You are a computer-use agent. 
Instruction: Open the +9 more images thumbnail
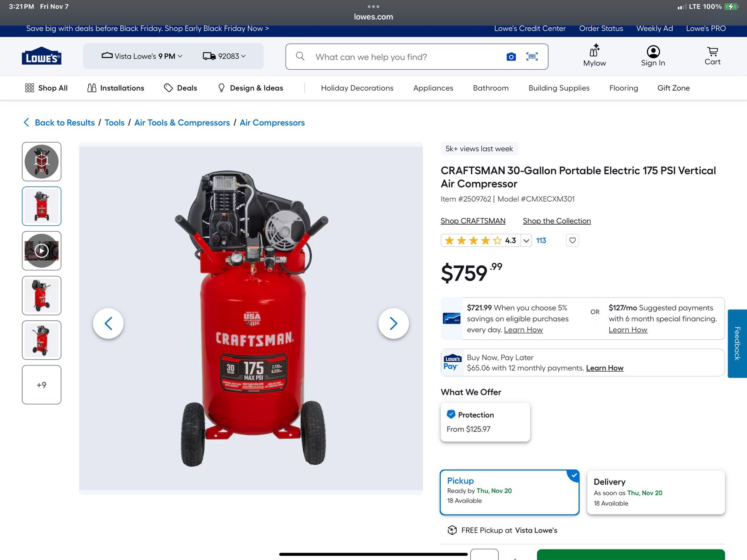tap(42, 385)
